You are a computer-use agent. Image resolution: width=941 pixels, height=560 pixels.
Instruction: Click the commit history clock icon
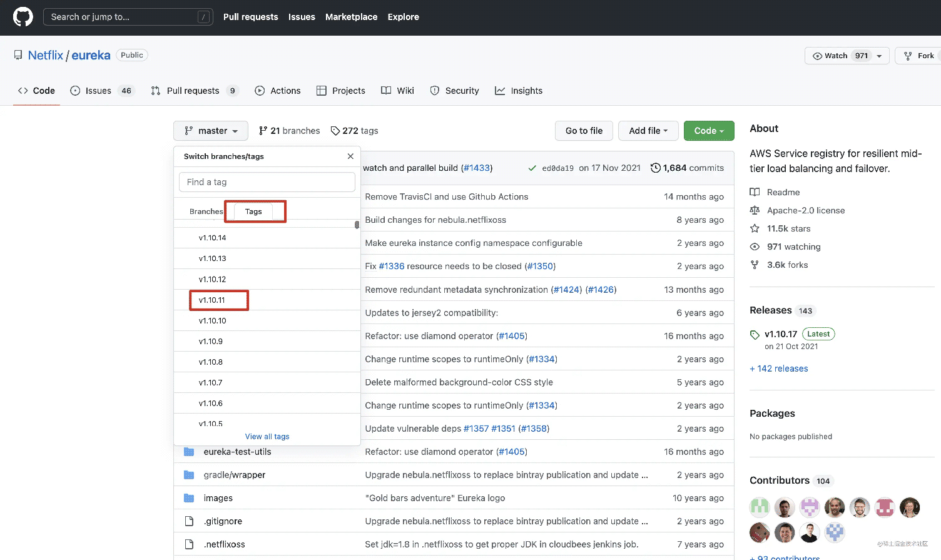[x=655, y=168]
